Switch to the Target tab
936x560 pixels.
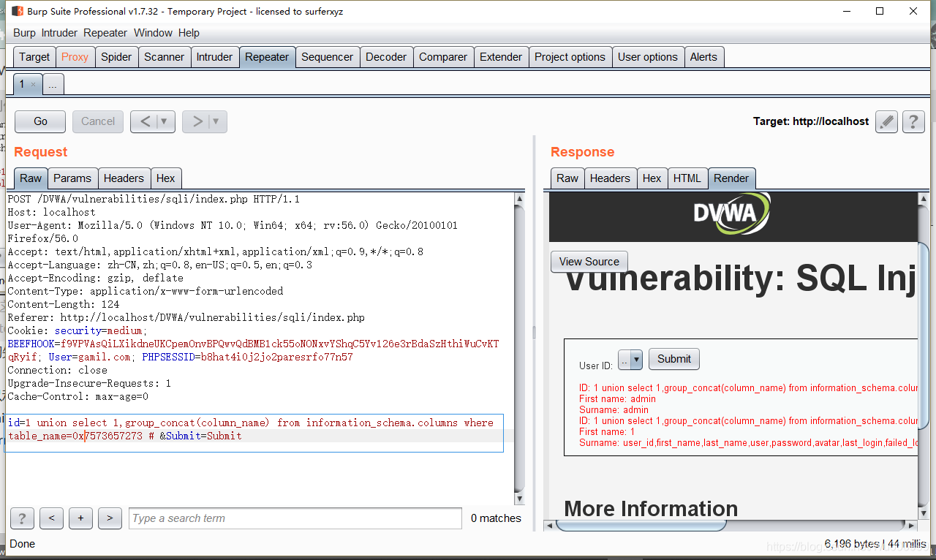(34, 57)
